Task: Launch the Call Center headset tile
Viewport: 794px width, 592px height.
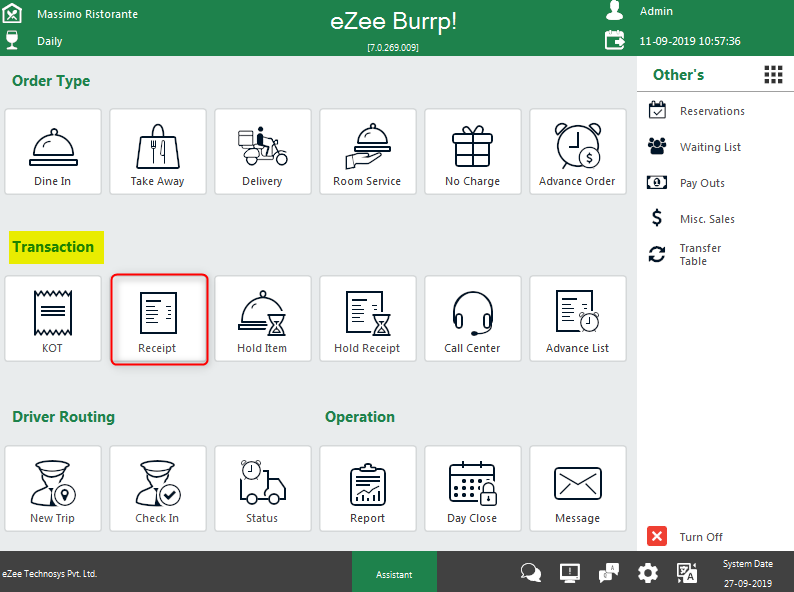Action: point(472,319)
